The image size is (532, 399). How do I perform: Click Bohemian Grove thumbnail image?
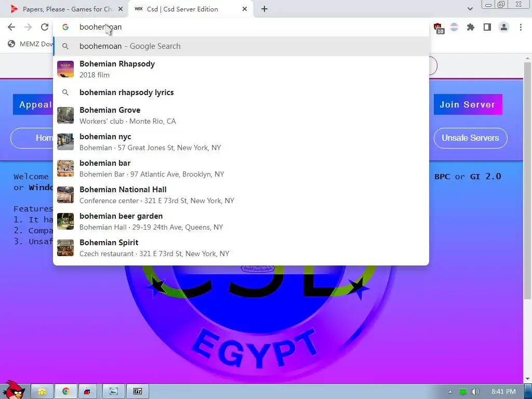[x=65, y=115]
